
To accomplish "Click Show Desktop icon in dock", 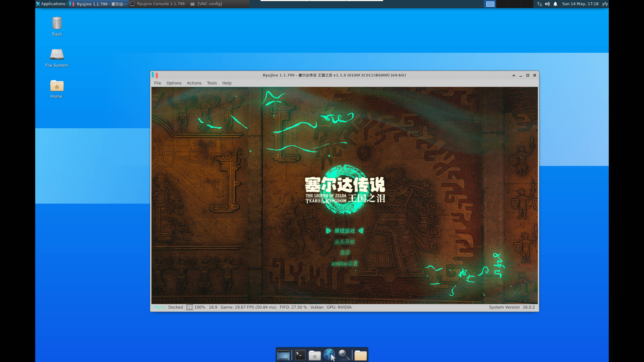I will (x=283, y=355).
